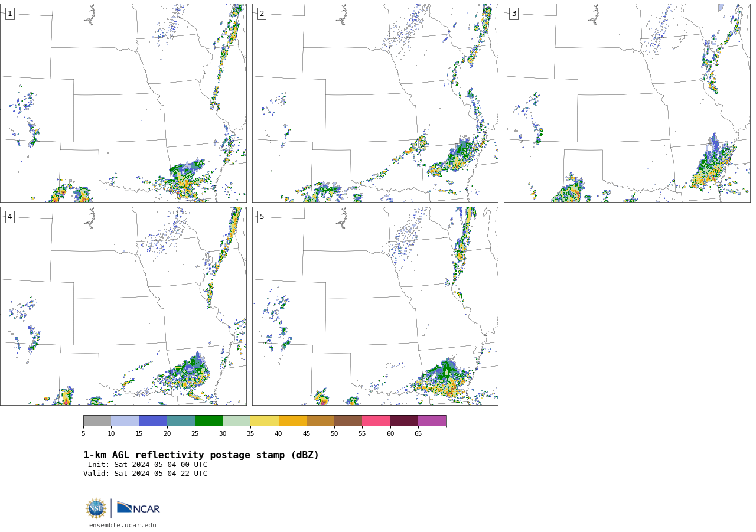Click the 35 tick label on colorbar

pos(250,434)
